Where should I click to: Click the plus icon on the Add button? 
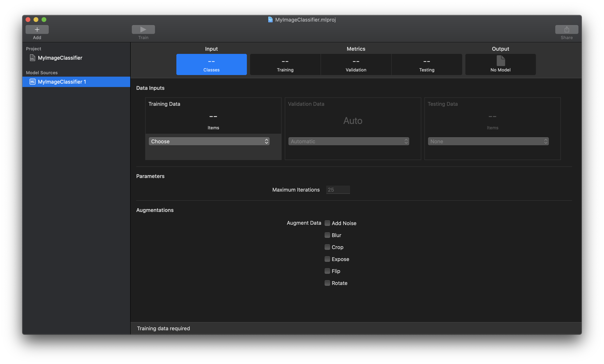point(37,29)
